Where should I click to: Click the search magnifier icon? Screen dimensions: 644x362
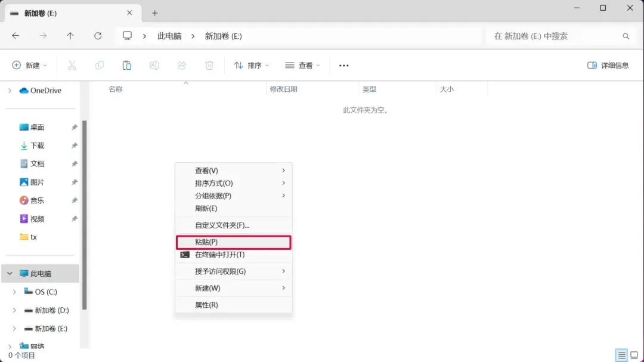click(626, 36)
